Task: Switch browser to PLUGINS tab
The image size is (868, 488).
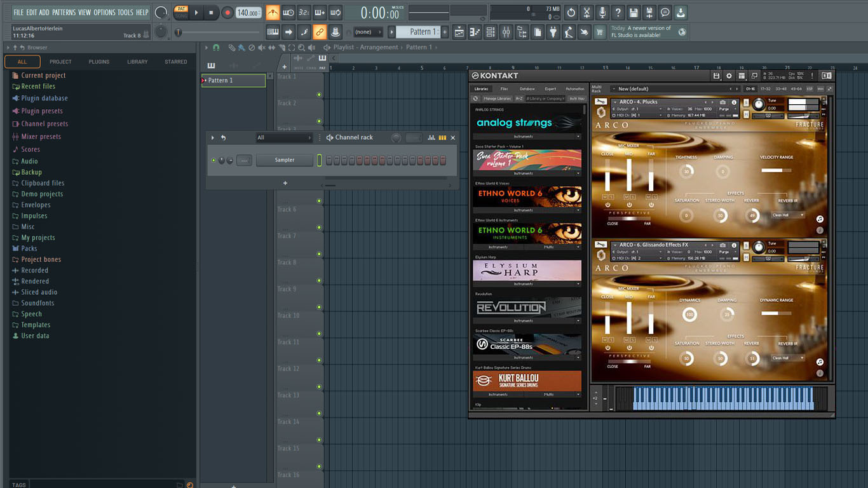Action: (98, 62)
